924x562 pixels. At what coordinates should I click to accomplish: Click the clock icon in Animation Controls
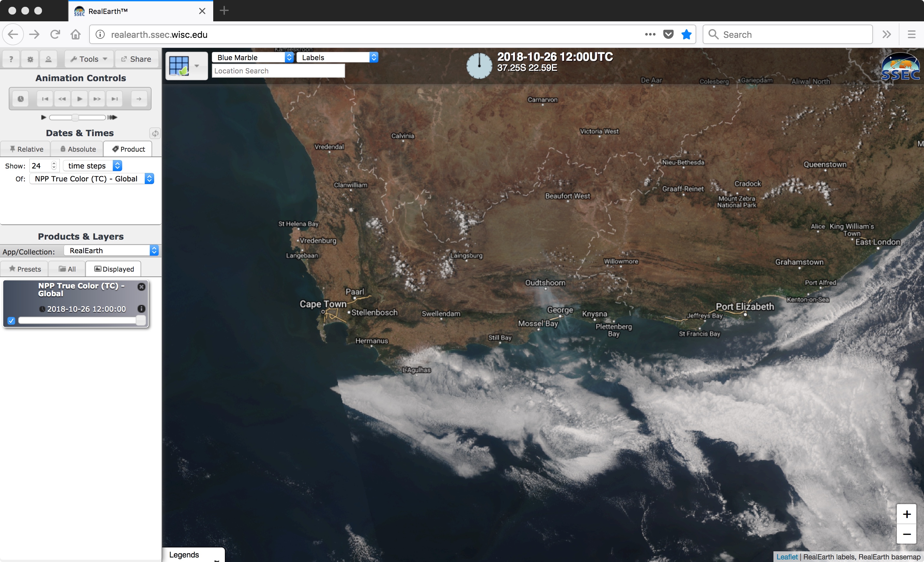tap(21, 99)
